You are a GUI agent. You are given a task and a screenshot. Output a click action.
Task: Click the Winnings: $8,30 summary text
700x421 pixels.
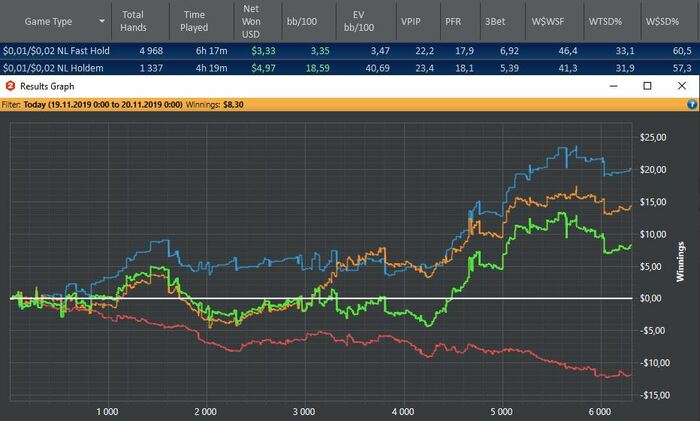click(214, 104)
